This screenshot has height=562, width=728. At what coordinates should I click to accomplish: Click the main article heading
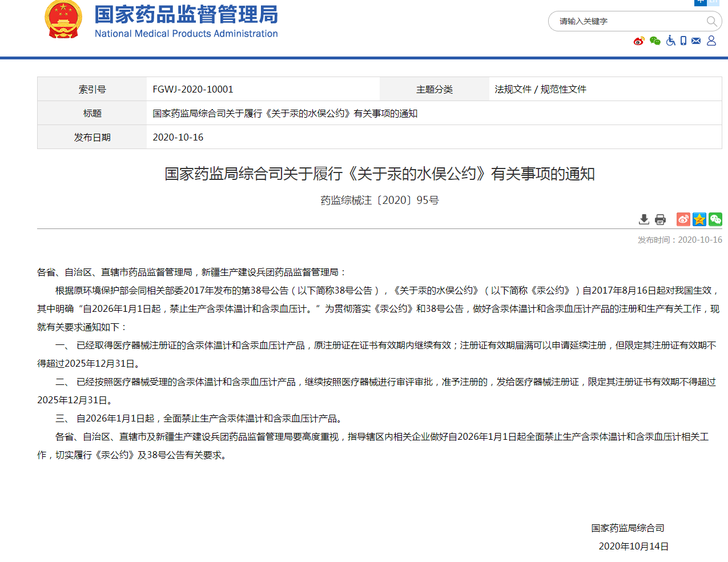click(380, 174)
